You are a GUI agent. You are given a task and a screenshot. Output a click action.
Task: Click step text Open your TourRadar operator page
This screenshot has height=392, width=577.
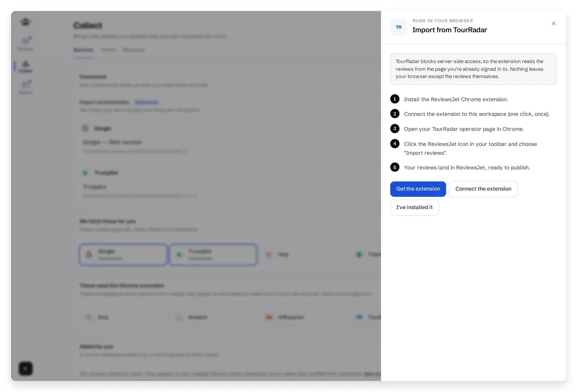[x=464, y=129]
